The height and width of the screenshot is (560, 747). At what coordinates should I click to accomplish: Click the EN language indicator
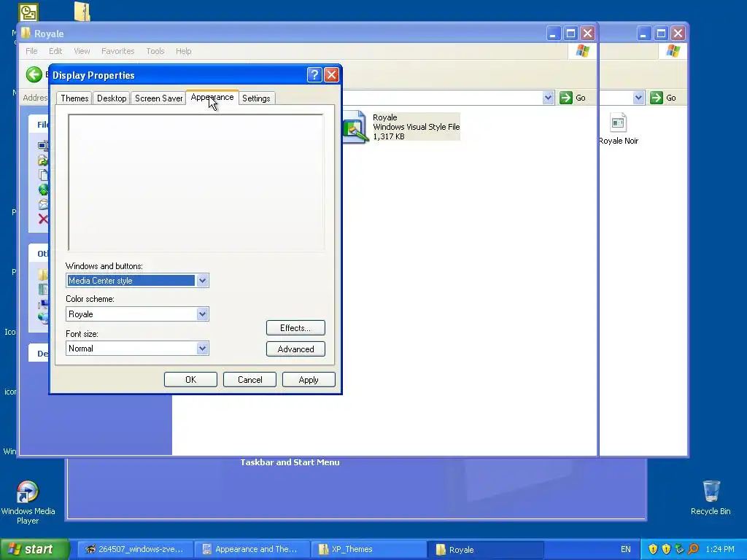point(625,549)
